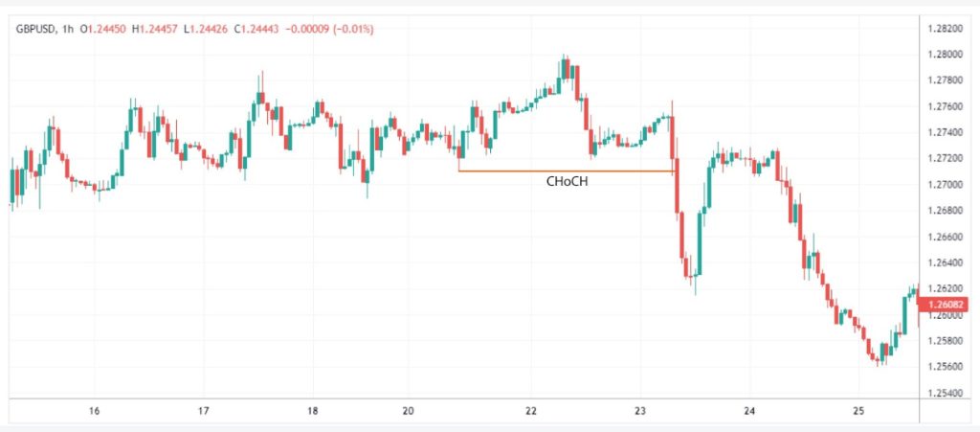Image resolution: width=980 pixels, height=432 pixels.
Task: Click the close price value C1.24443
Action: coord(256,29)
